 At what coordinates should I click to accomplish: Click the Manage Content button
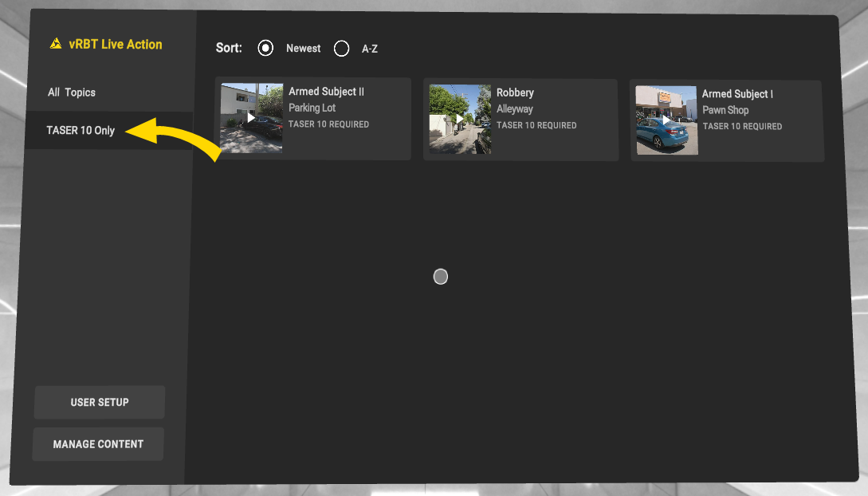(98, 444)
